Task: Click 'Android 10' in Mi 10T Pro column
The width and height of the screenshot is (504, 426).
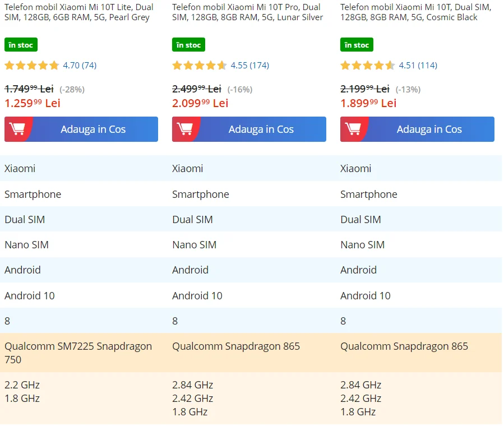Action: 197,295
